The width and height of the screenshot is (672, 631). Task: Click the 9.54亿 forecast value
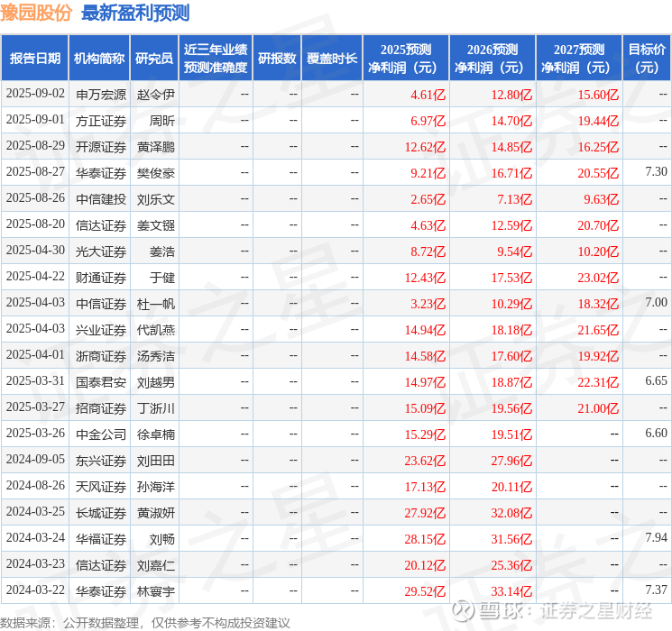(x=514, y=251)
